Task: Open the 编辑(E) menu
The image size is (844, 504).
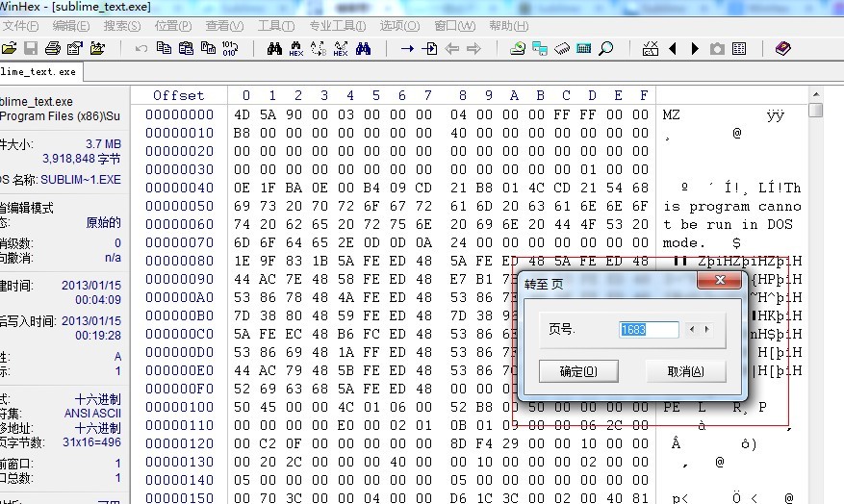Action: coord(71,26)
